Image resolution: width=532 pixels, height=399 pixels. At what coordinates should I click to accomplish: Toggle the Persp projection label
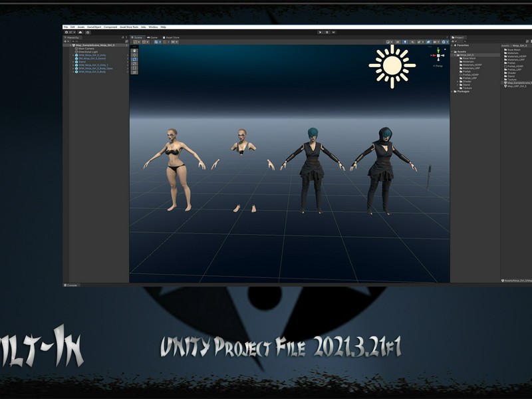438,66
